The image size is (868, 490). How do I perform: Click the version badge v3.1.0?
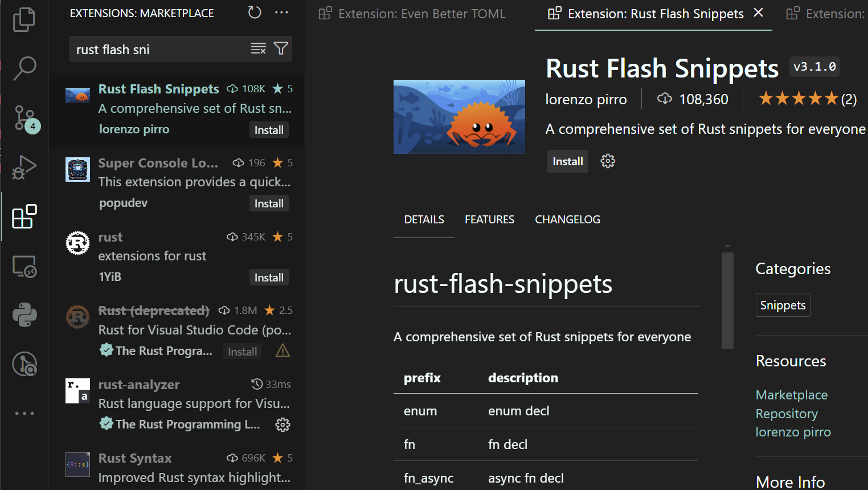(814, 67)
